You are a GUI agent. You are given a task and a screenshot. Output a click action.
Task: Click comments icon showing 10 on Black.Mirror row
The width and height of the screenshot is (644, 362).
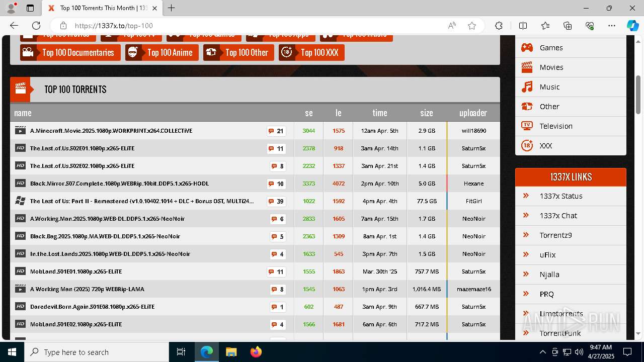[276, 184]
